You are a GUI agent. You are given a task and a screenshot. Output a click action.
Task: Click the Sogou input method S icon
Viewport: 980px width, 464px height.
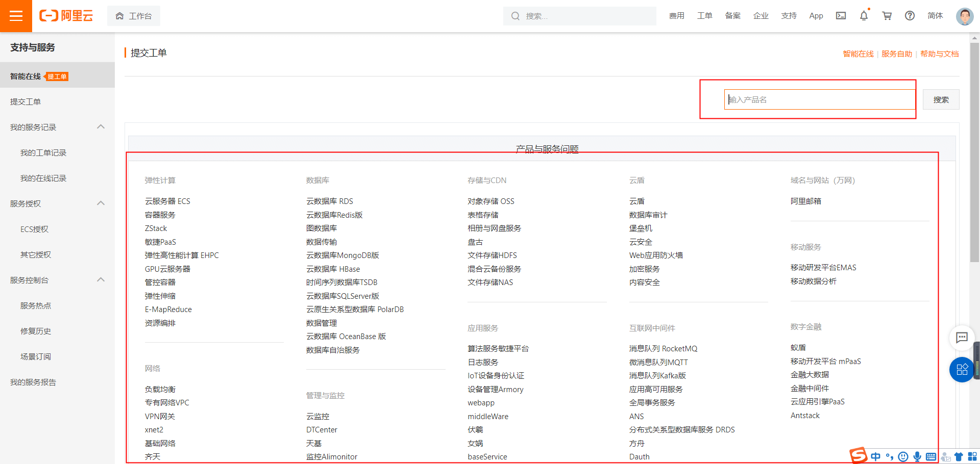click(x=859, y=455)
